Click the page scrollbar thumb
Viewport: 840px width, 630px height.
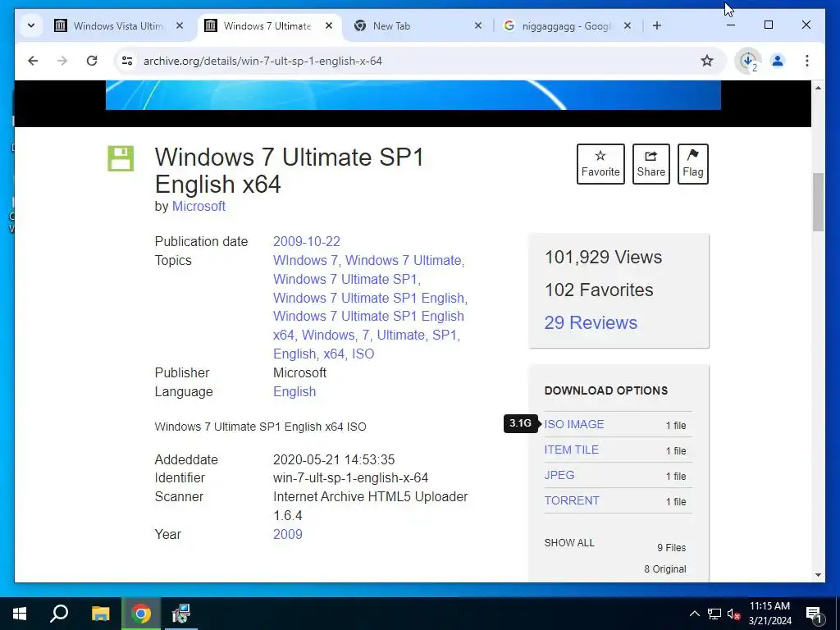818,202
